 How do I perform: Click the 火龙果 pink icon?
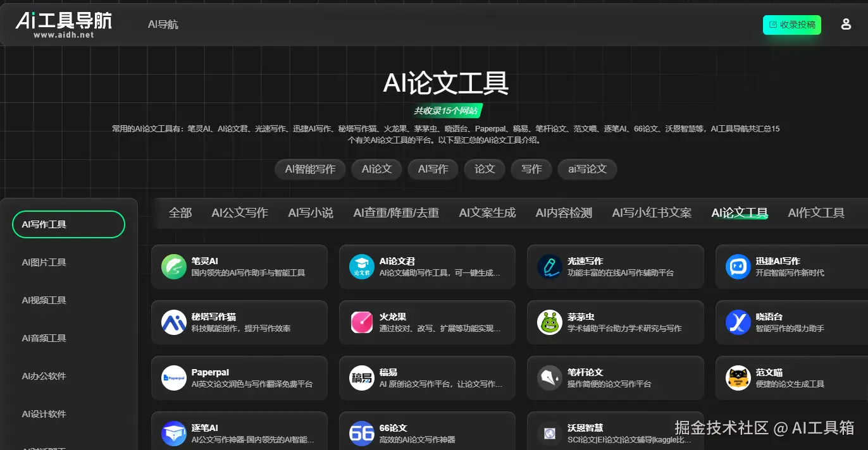362,322
